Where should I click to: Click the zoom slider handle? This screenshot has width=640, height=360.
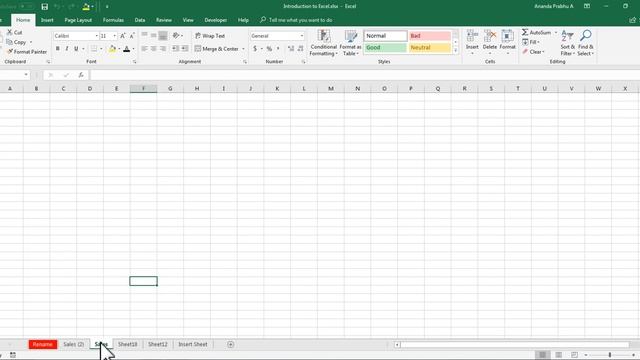610,355
